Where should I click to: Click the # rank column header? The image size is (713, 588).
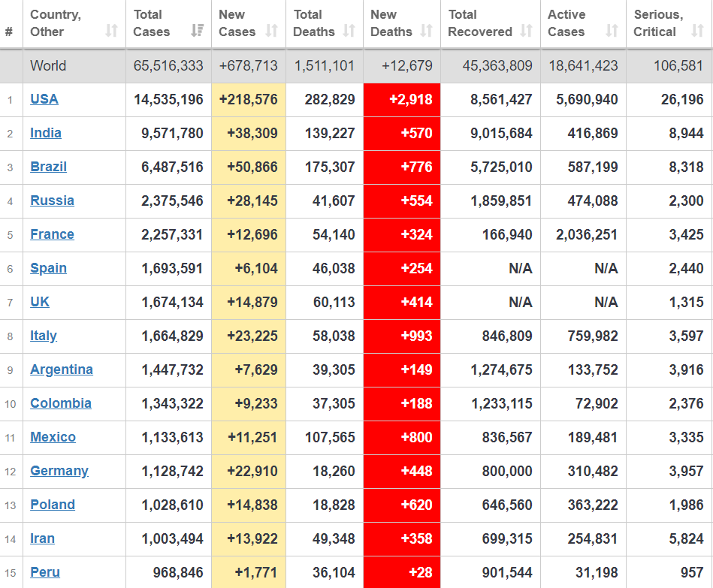(9, 32)
